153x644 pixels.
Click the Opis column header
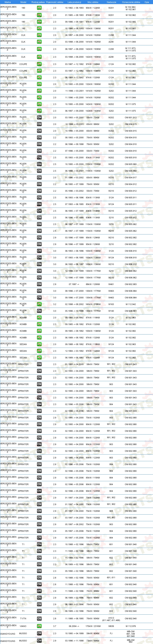click(147, 2)
